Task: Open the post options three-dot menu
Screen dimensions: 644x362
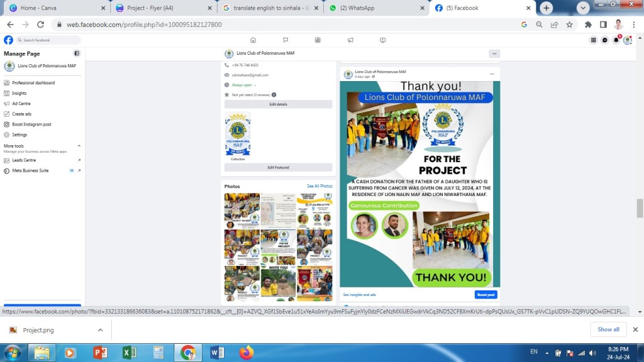Action: point(492,74)
